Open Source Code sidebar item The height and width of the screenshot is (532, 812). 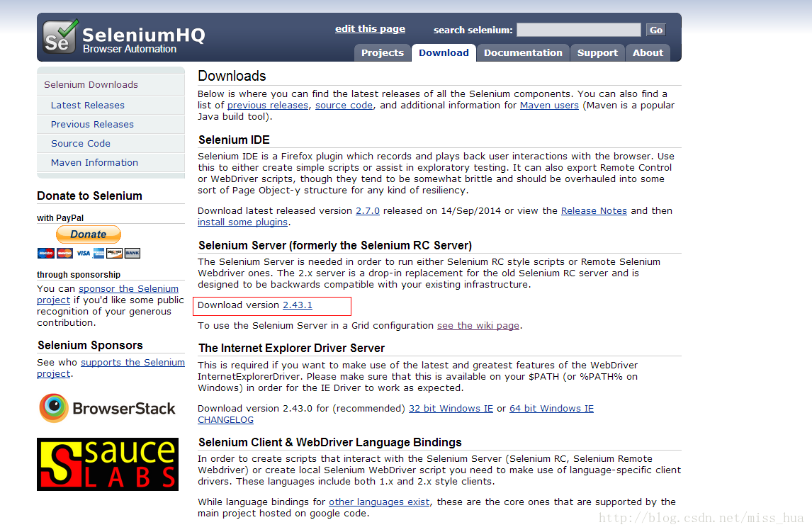[111, 143]
